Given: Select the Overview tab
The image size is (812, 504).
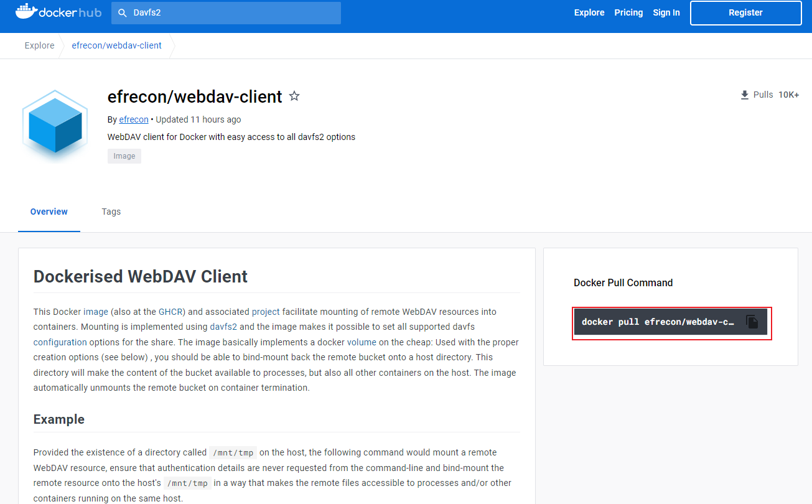Looking at the screenshot, I should tap(49, 212).
